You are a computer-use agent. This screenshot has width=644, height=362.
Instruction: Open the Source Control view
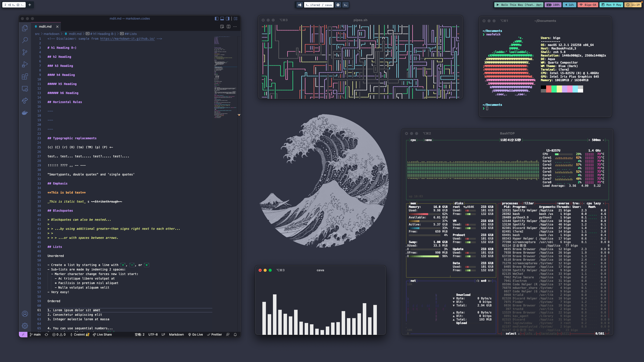coord(25,52)
